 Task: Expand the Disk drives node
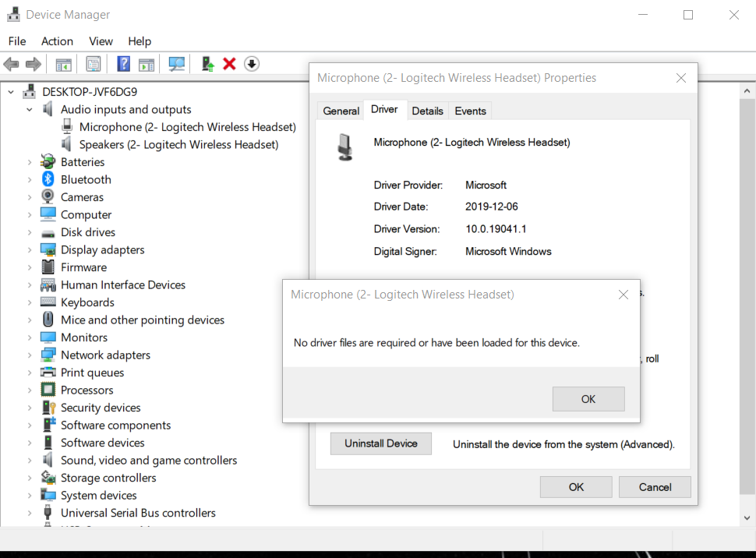coord(30,232)
